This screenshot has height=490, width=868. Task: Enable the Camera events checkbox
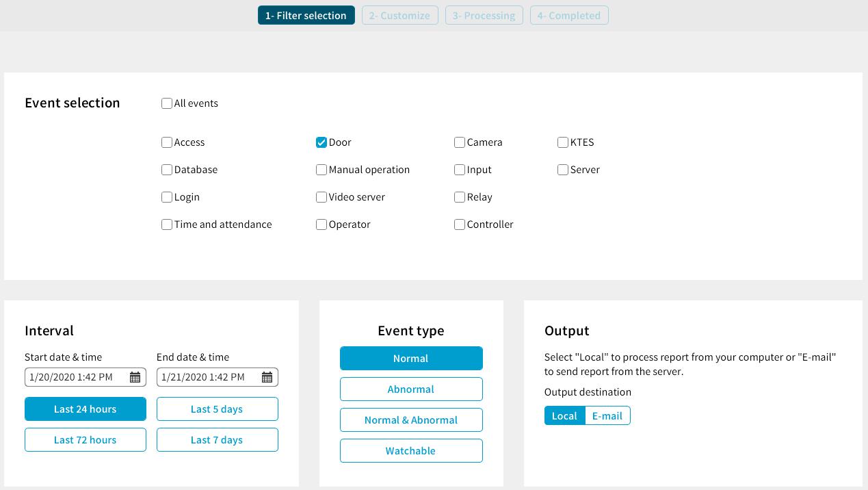(x=460, y=142)
